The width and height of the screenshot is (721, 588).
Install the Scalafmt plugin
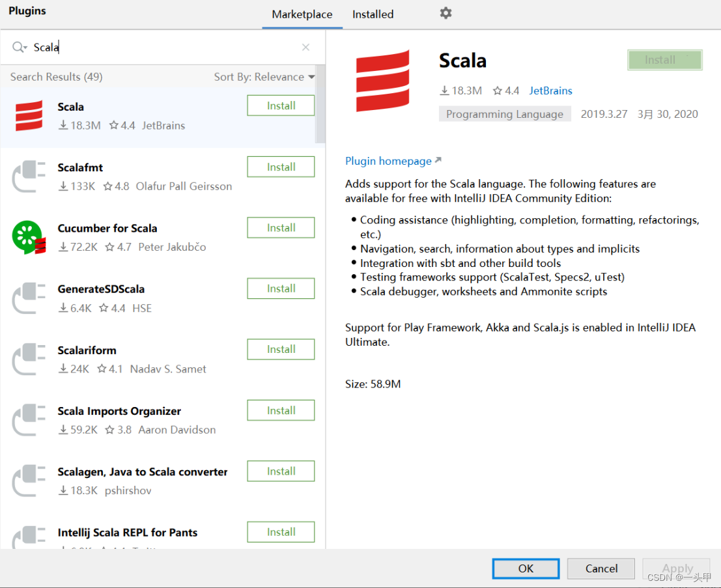pos(281,167)
